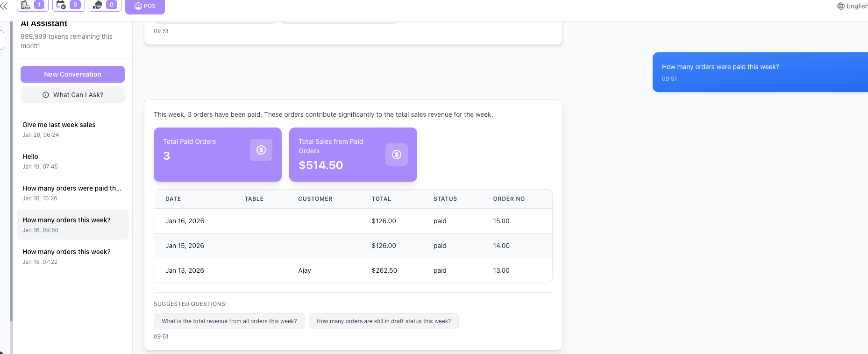Image resolution: width=868 pixels, height=354 pixels.
Task: Start a New Conversation
Action: pyautogui.click(x=72, y=74)
